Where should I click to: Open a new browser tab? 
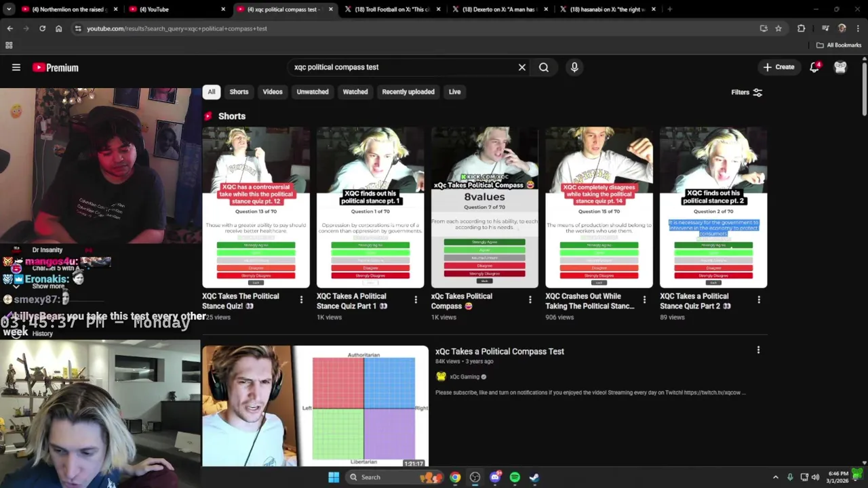(x=669, y=9)
